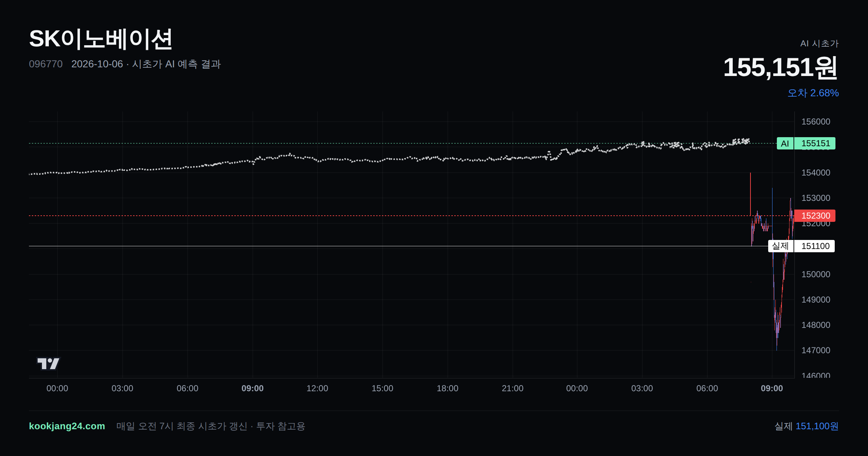Image resolution: width=868 pixels, height=456 pixels.
Task: Click the 06:00 time label near the left
Action: click(x=187, y=388)
